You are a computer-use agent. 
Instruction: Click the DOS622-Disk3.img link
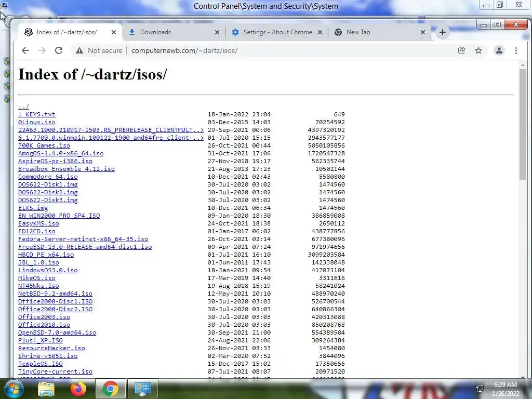(x=48, y=200)
